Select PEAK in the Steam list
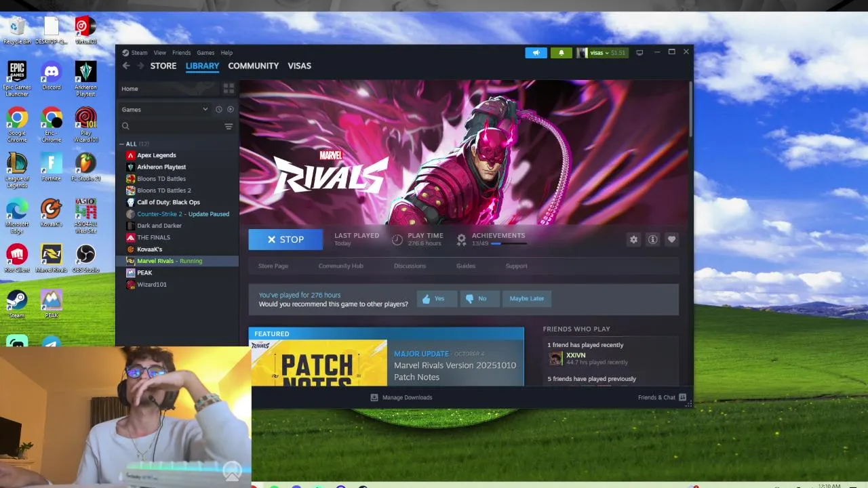 177,272
